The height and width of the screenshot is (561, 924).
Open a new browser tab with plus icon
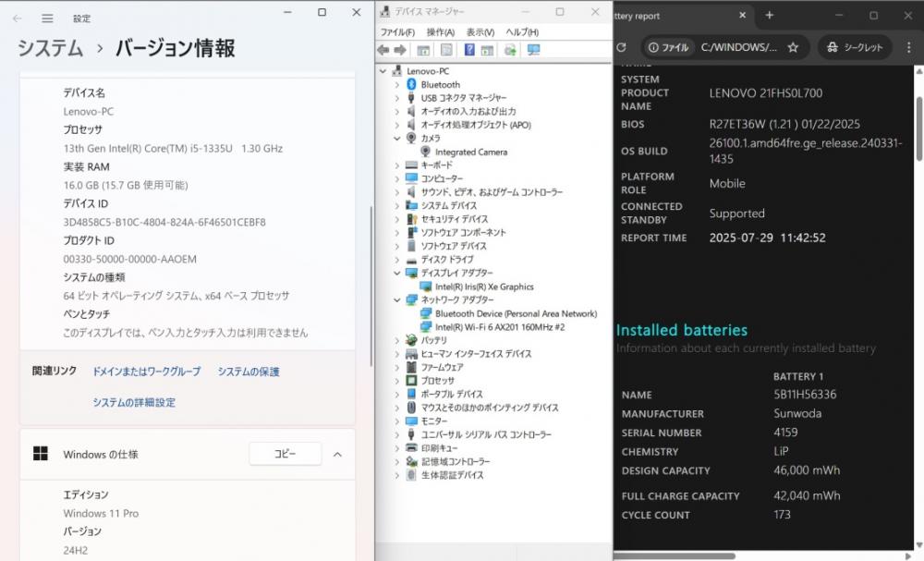point(769,16)
